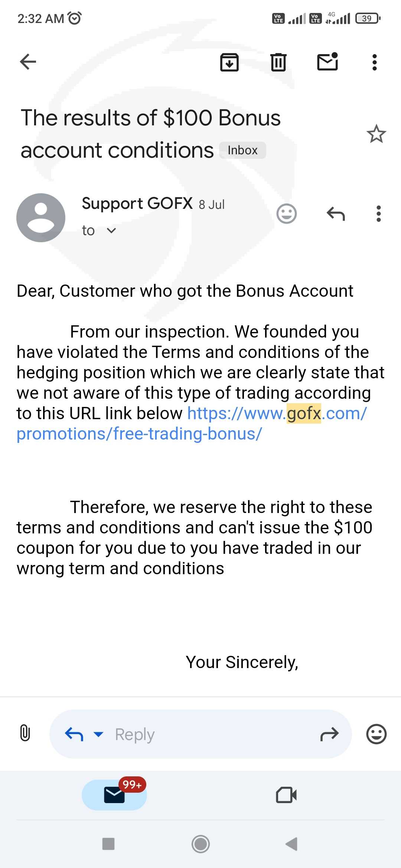Switch to the Mail tab
This screenshot has height=868, width=401.
(114, 795)
